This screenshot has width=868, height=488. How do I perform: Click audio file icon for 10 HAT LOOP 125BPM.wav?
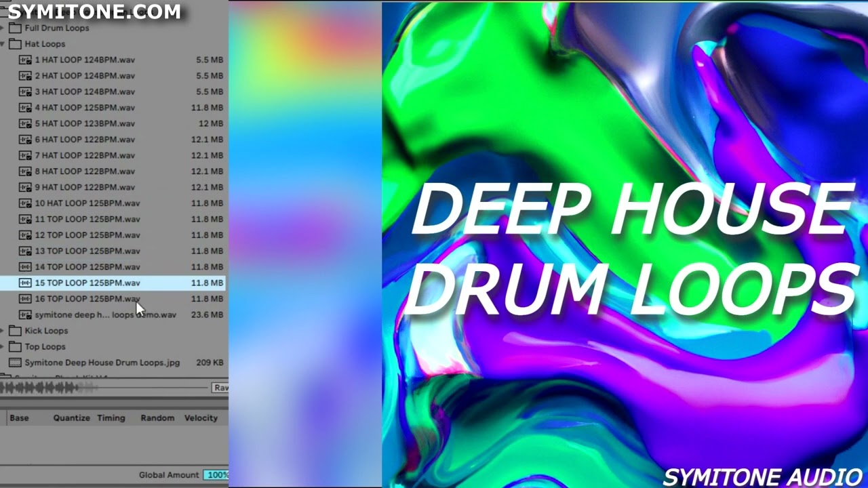pyautogui.click(x=25, y=203)
